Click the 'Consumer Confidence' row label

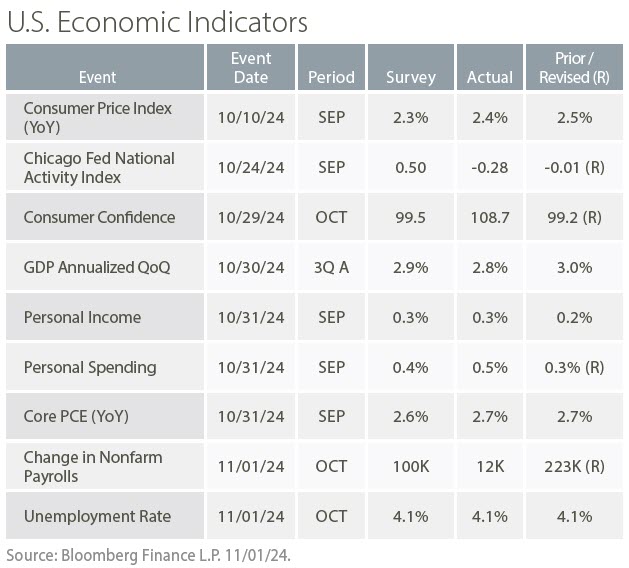(x=99, y=217)
